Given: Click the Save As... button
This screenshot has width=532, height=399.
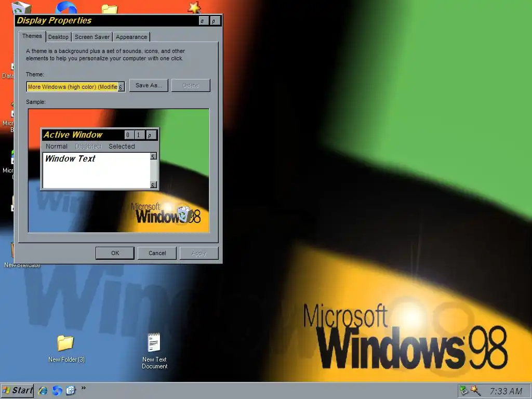Looking at the screenshot, I should (149, 86).
